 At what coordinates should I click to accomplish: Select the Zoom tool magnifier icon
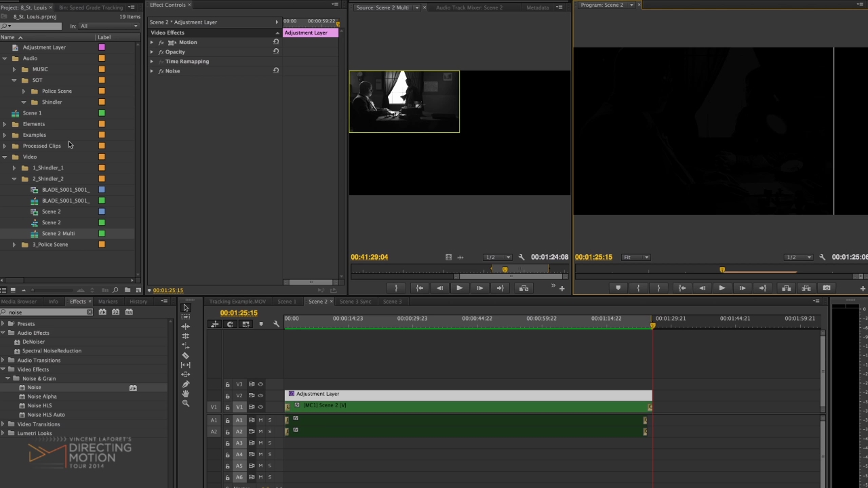186,403
